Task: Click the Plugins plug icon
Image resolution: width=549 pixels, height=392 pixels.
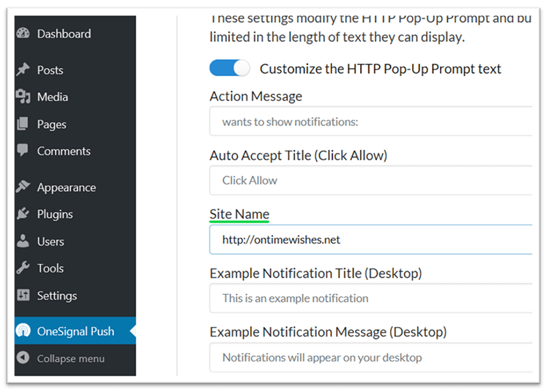Action: click(x=23, y=214)
